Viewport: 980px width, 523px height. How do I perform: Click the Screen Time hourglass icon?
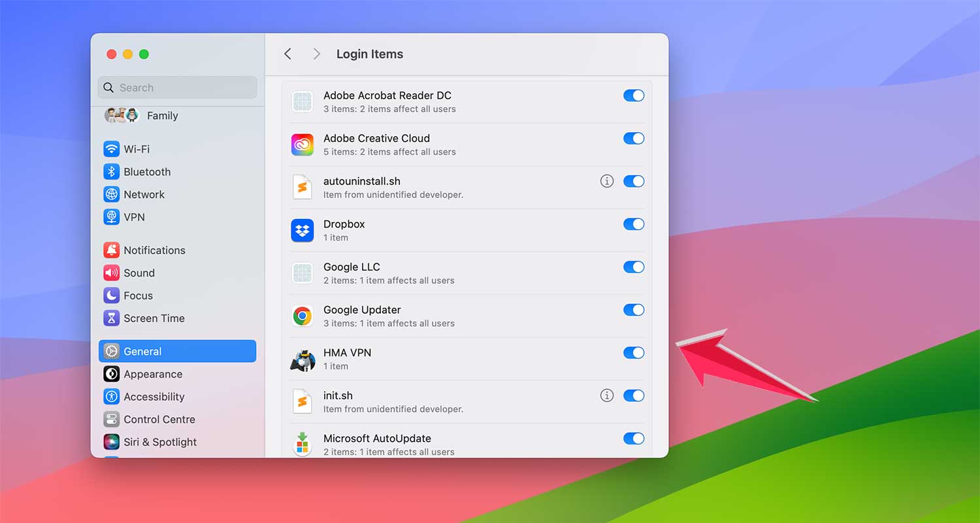111,318
